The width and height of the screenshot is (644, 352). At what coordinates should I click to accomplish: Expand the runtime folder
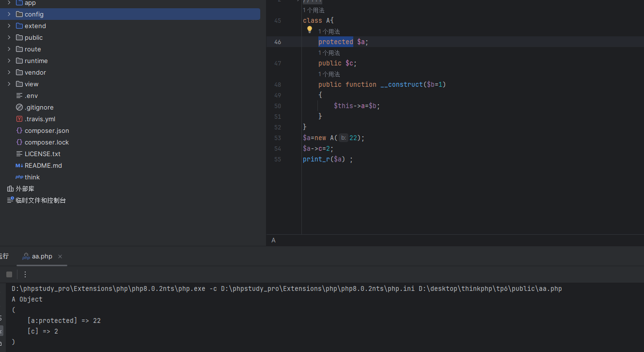coord(9,61)
